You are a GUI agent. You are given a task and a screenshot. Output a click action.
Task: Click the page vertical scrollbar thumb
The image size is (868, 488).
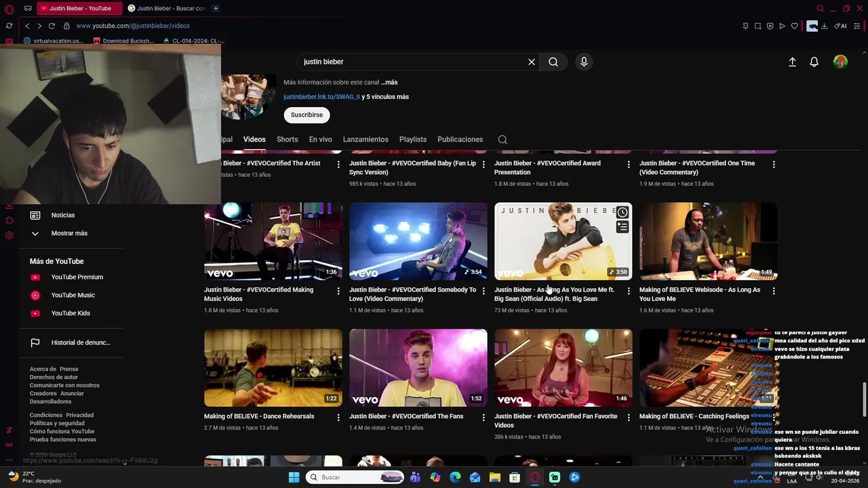click(x=864, y=400)
